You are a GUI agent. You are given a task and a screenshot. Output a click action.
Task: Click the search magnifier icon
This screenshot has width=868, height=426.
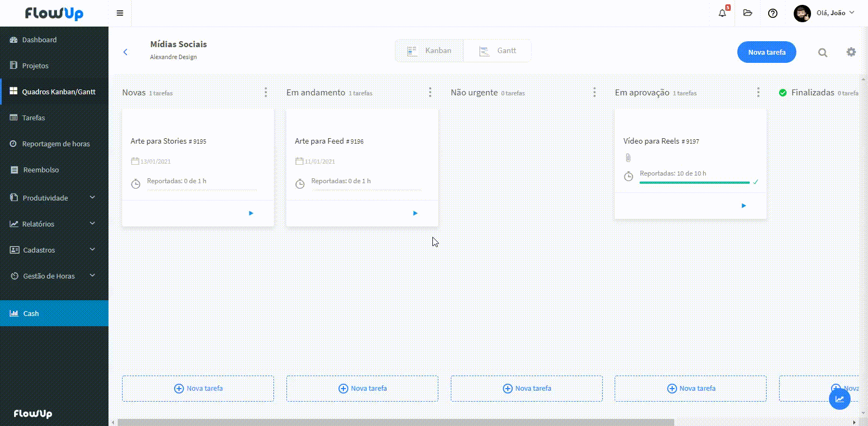point(823,53)
